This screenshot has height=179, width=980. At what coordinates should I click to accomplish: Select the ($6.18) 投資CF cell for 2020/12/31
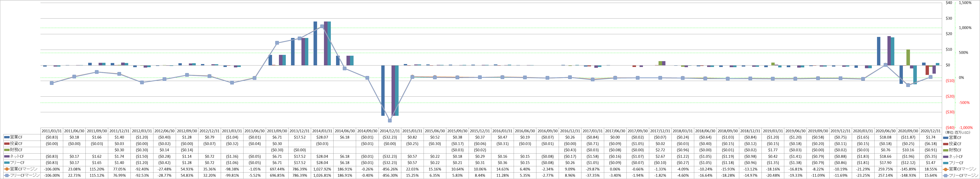931,144
